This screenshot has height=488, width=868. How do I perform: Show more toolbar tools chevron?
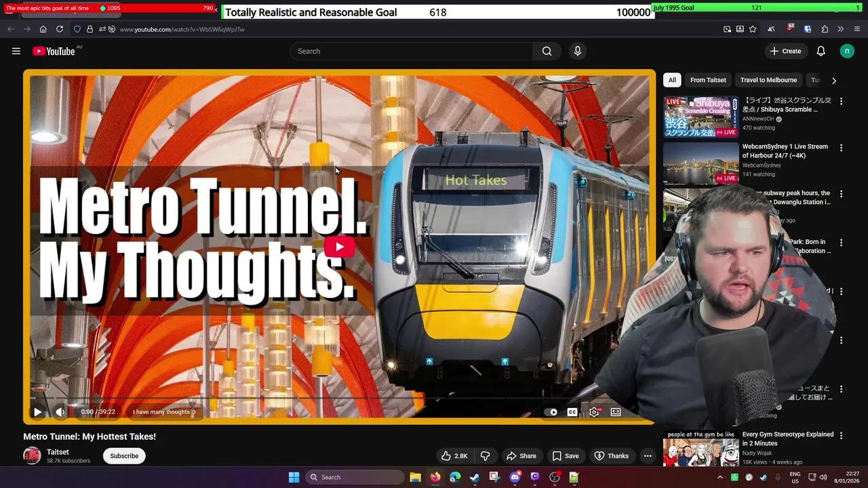(x=840, y=29)
